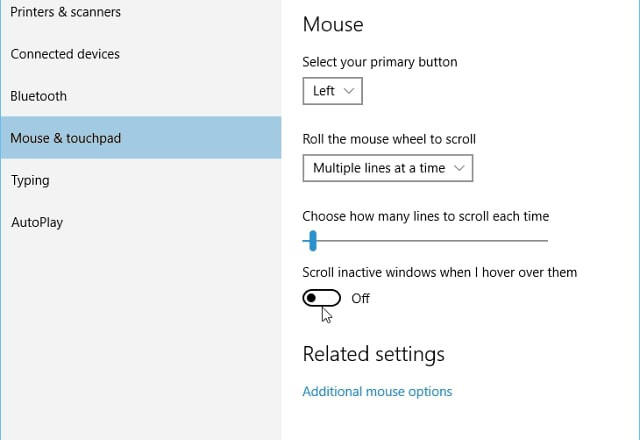Viewport: 640px width, 440px height.
Task: Open Printers & scanners settings page
Action: tap(65, 12)
